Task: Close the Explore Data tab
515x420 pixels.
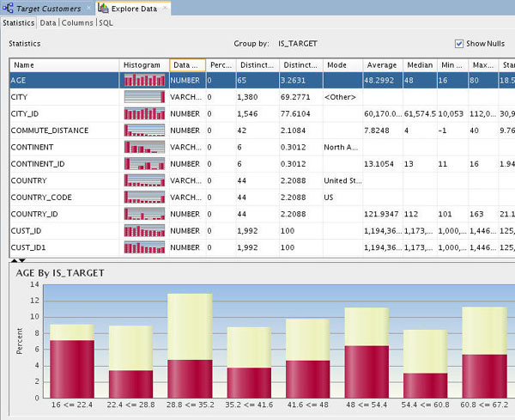Action: tap(164, 8)
